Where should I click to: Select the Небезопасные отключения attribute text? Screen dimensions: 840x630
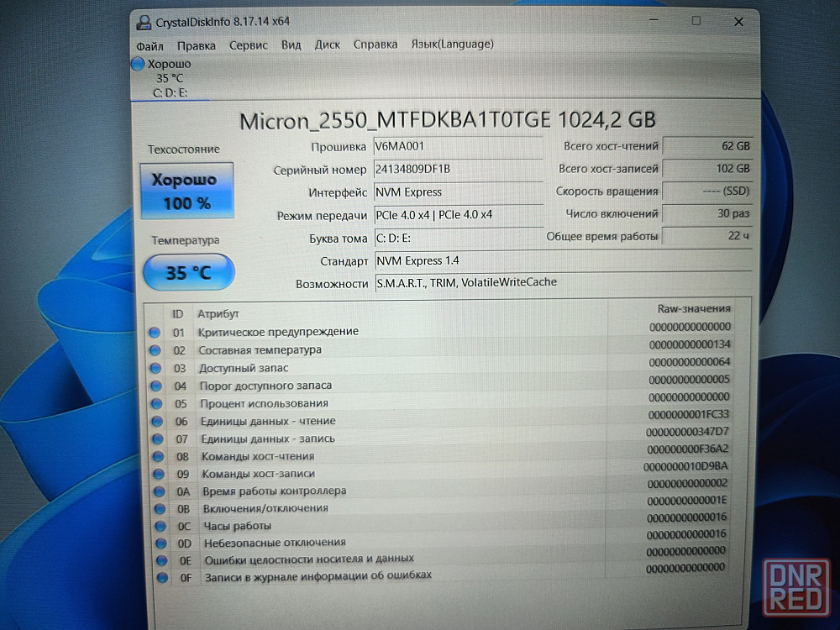tap(275, 543)
